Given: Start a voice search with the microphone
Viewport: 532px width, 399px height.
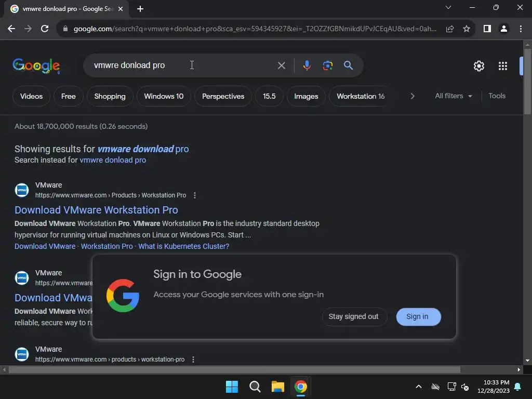Looking at the screenshot, I should 307,65.
